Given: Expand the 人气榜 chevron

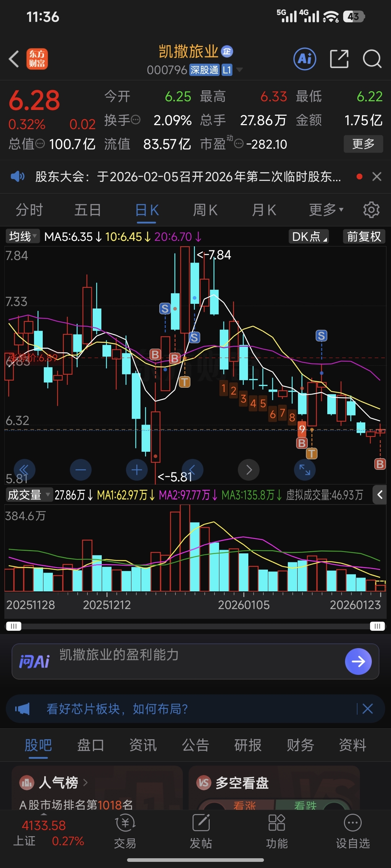Looking at the screenshot, I should click(x=85, y=783).
